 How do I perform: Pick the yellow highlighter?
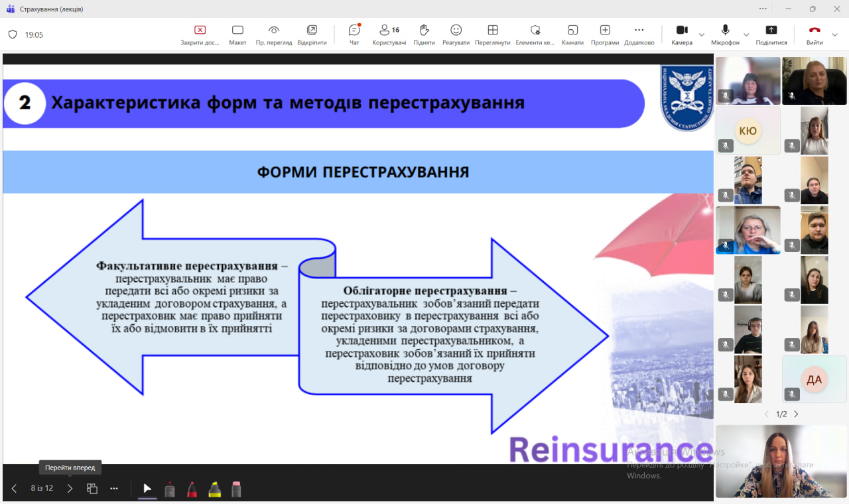214,489
